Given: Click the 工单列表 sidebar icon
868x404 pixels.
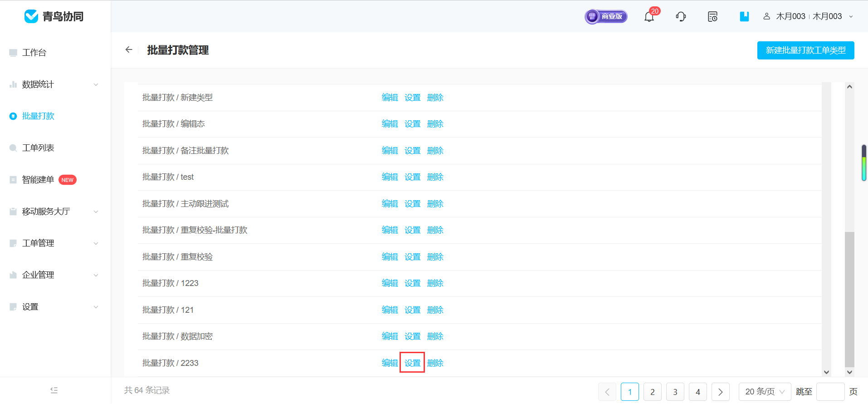Looking at the screenshot, I should 13,148.
